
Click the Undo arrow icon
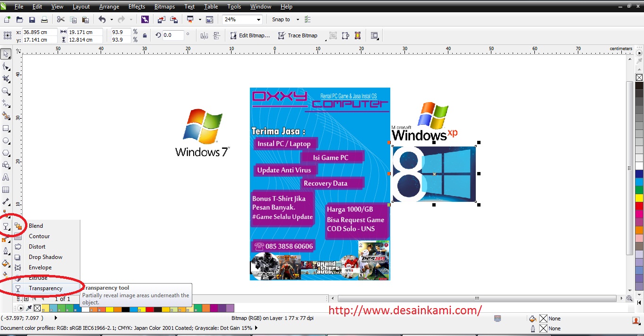coord(103,19)
